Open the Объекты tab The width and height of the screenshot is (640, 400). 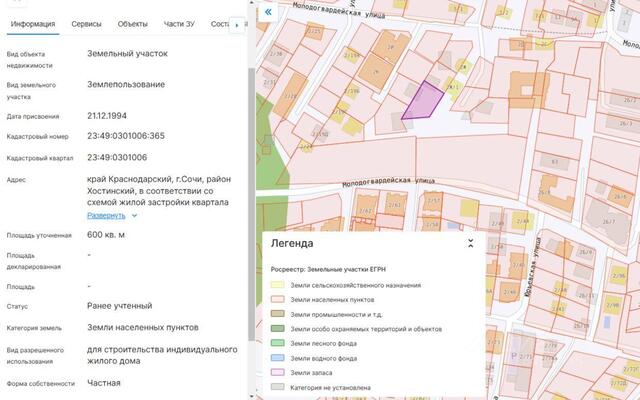pos(132,23)
